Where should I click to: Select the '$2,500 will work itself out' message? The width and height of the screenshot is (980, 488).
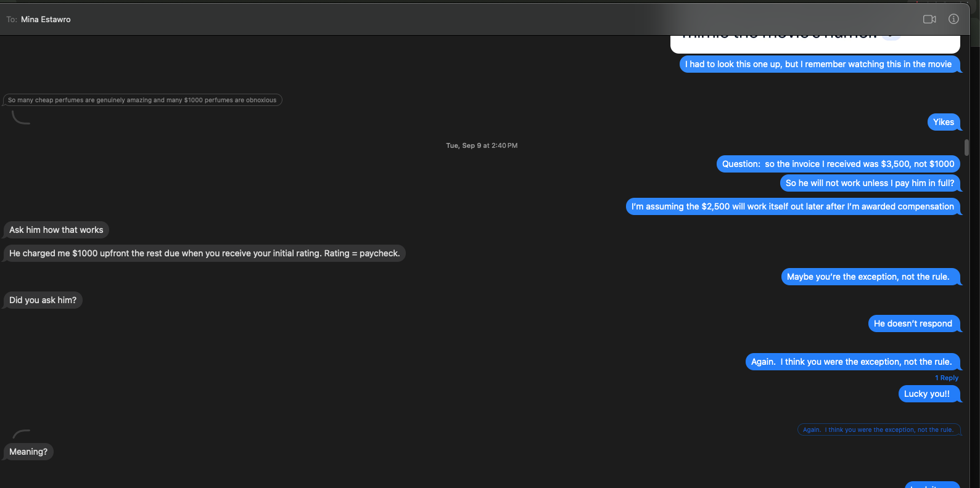793,206
